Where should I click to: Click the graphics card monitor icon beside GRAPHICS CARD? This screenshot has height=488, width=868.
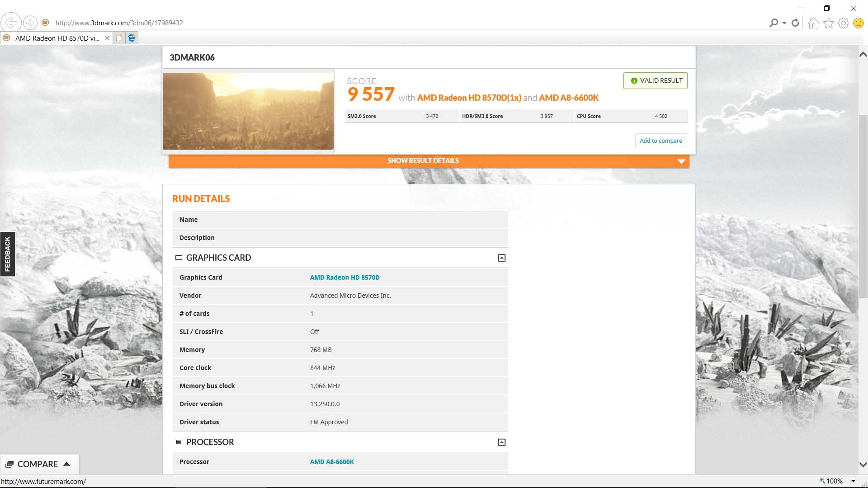tap(179, 258)
